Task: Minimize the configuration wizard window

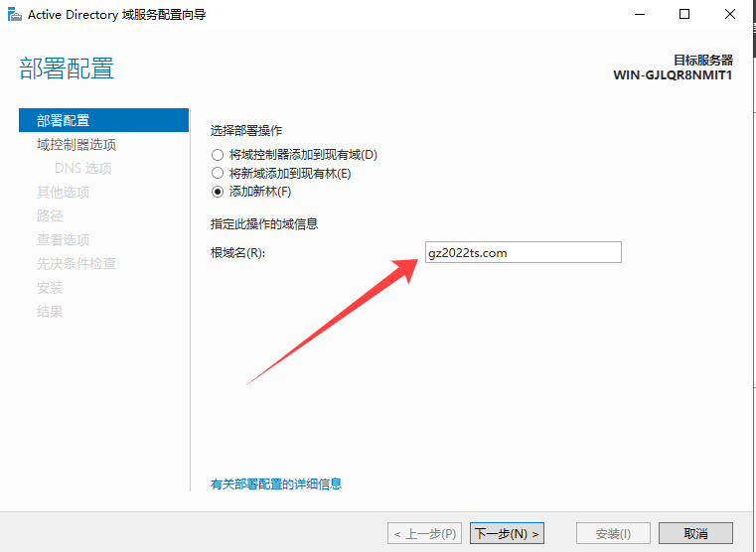Action: click(637, 15)
